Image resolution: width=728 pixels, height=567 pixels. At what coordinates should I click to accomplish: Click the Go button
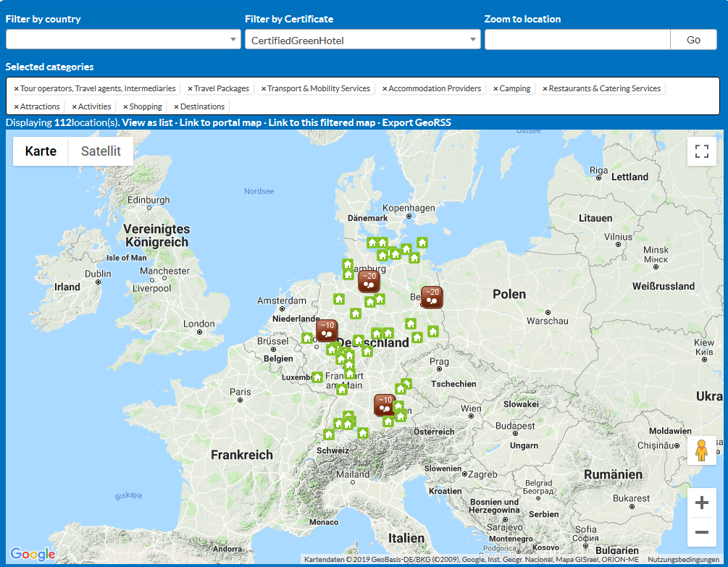[694, 39]
